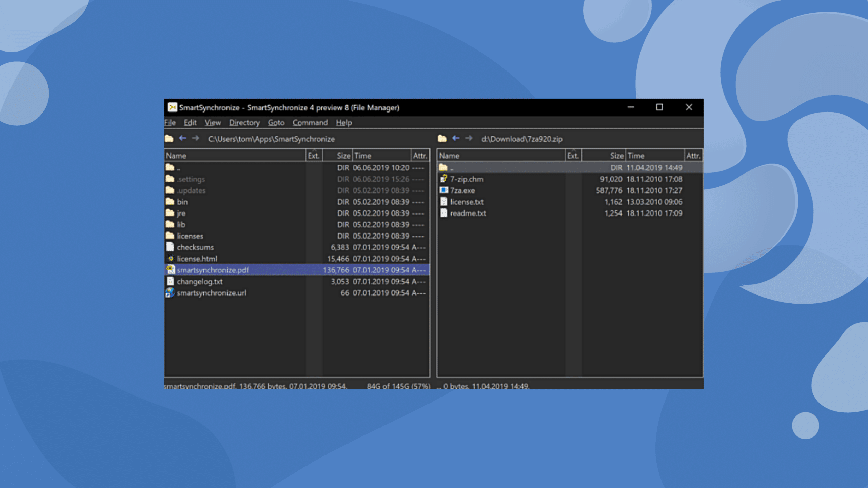Click left pane folder icon in path bar
Image resolution: width=868 pixels, height=488 pixels.
[169, 139]
